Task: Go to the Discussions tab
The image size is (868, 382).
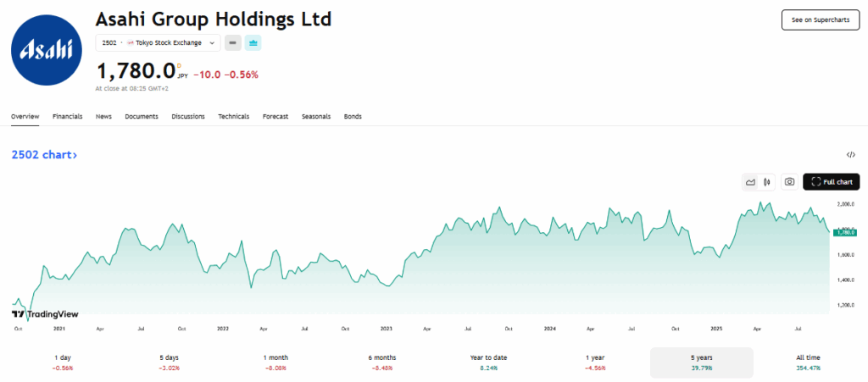Action: tap(188, 117)
